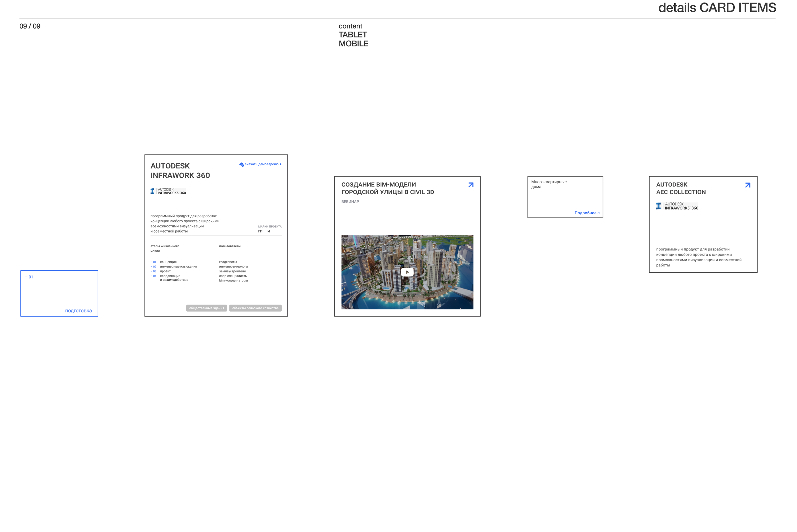Click the city model video thumbnail
Screen dimensions: 797x532
point(407,272)
